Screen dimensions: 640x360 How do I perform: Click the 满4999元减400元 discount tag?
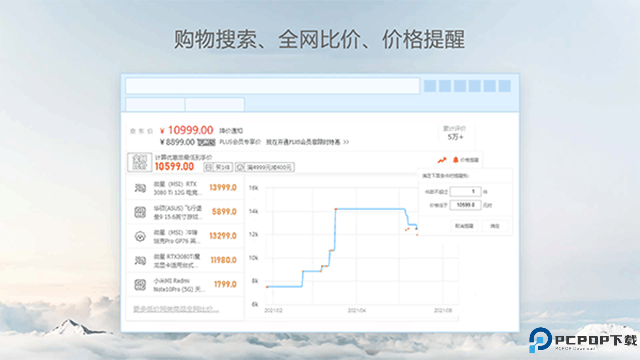[x=264, y=167]
